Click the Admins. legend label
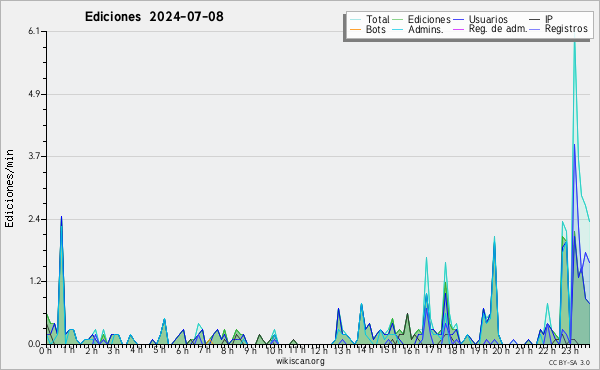 tap(426, 29)
